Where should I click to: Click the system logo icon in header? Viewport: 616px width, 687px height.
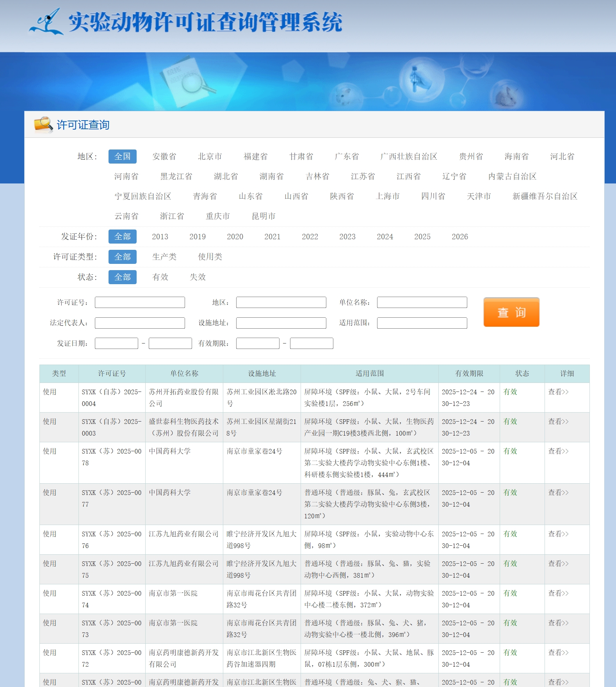[x=46, y=22]
